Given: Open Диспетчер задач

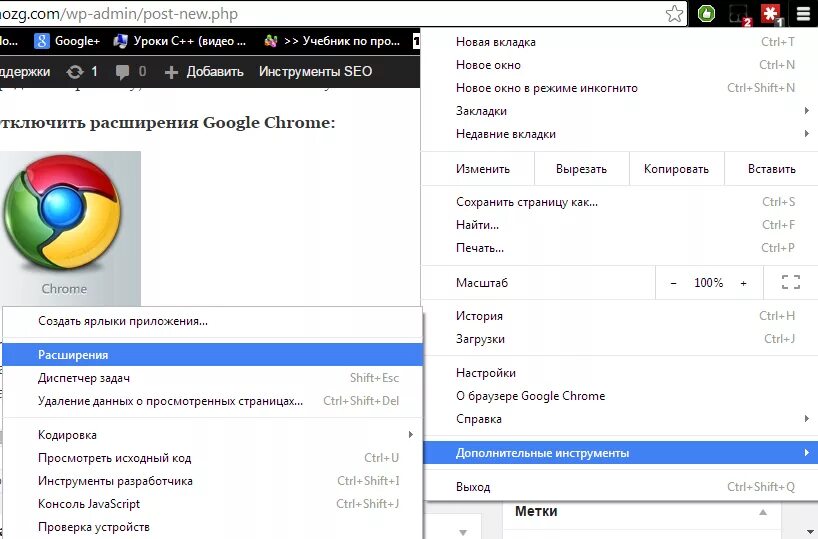Looking at the screenshot, I should tap(212, 377).
